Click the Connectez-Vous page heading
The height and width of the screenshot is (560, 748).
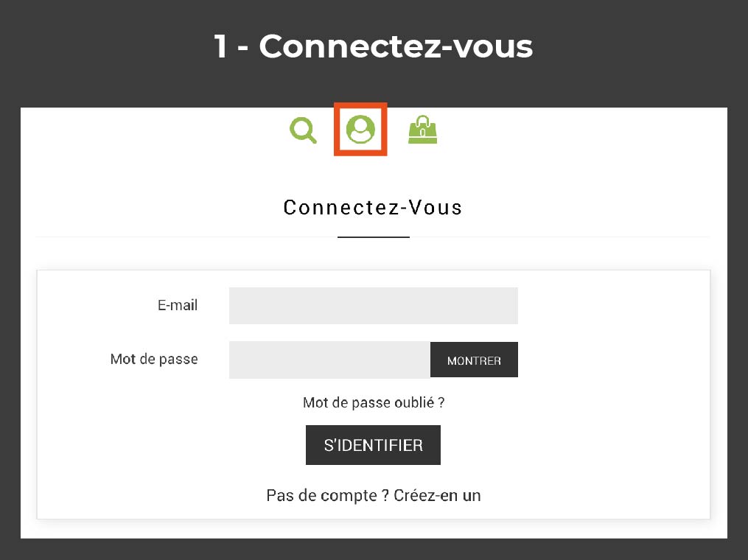(373, 208)
